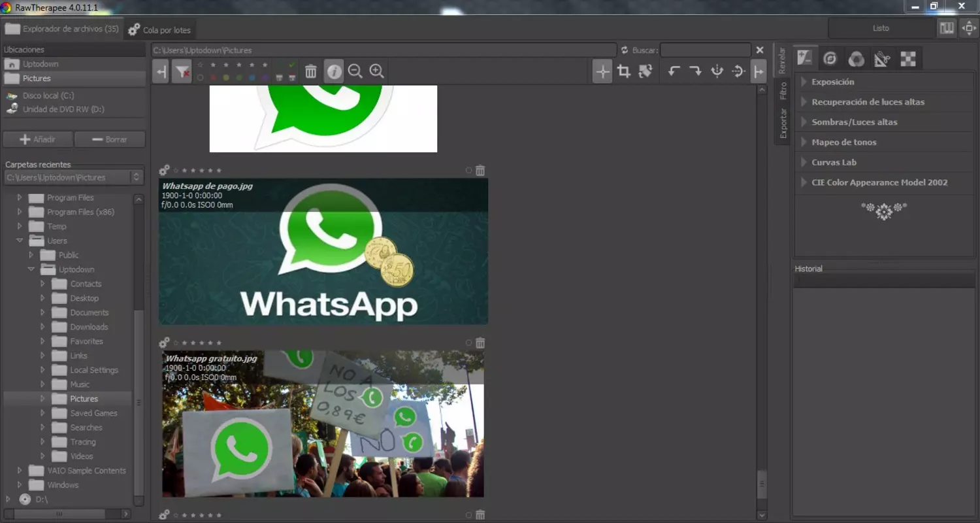Rotate right using the curved arrow icon

696,71
